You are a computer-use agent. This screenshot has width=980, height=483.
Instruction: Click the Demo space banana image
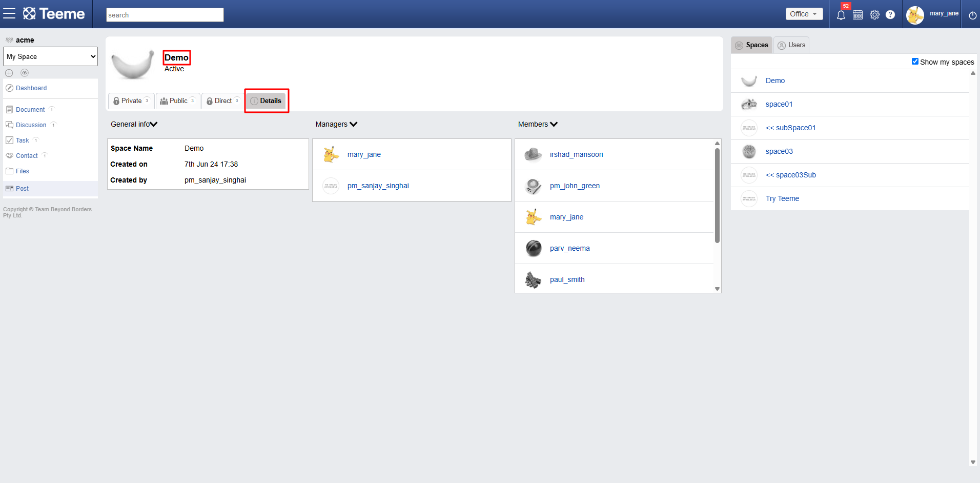133,64
